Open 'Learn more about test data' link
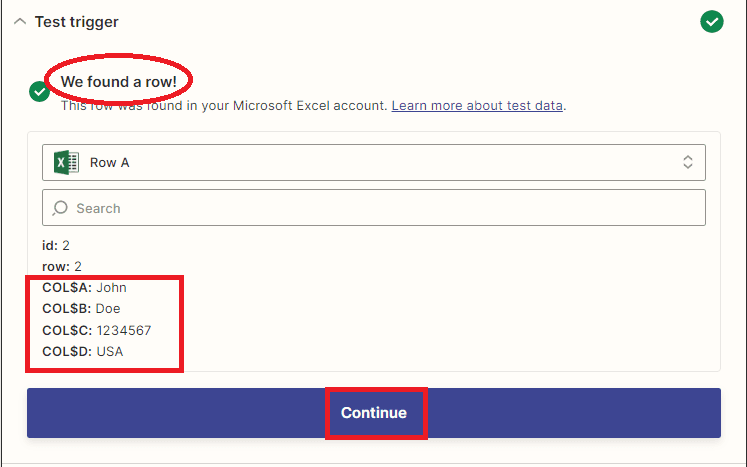This screenshot has width=747, height=467. click(x=477, y=105)
